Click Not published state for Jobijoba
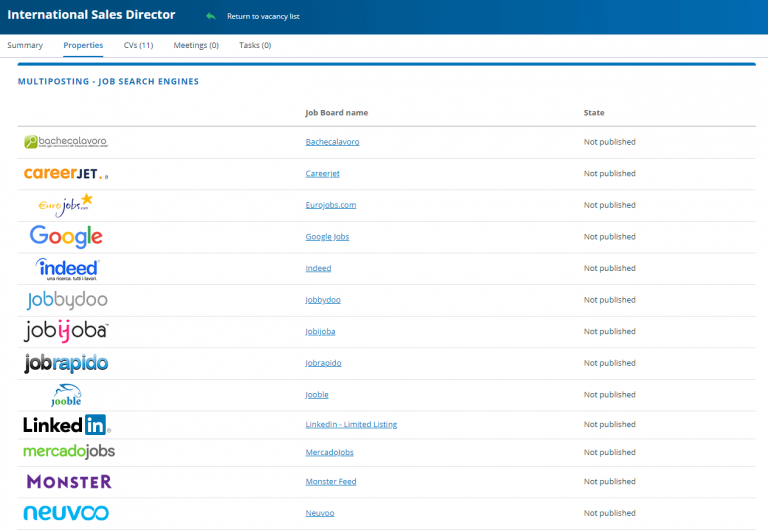 coord(609,331)
